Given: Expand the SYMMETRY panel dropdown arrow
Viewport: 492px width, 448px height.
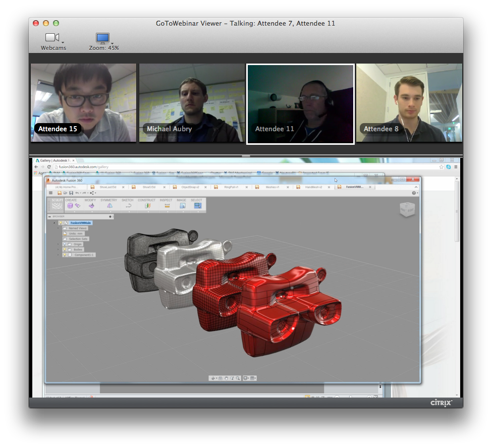Looking at the screenshot, I should pyautogui.click(x=111, y=212).
